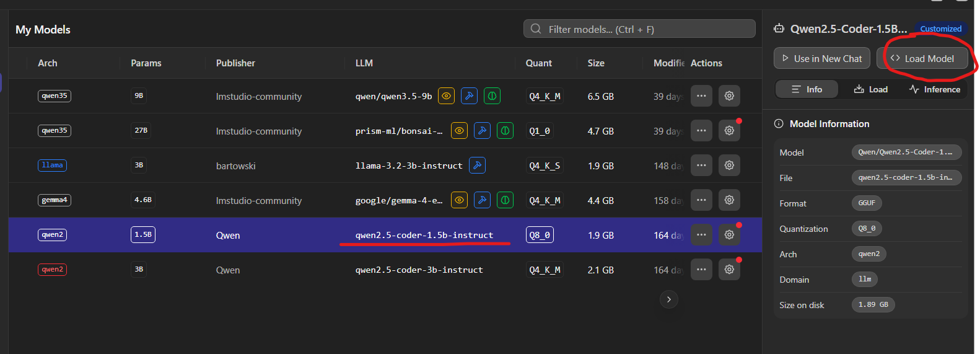
Task: Click the Qwen/Qwen2.5-Coder model value in info panel
Action: point(906,153)
